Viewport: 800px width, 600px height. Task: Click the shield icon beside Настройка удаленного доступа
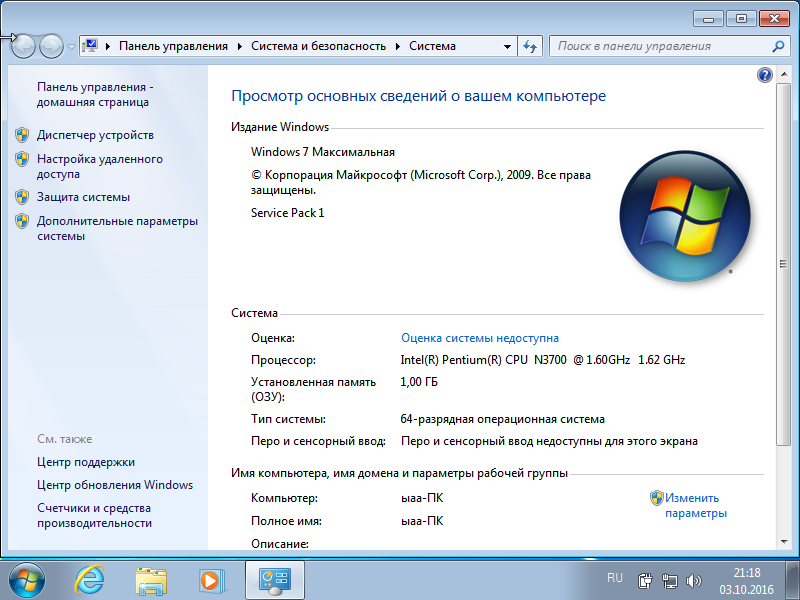22,159
